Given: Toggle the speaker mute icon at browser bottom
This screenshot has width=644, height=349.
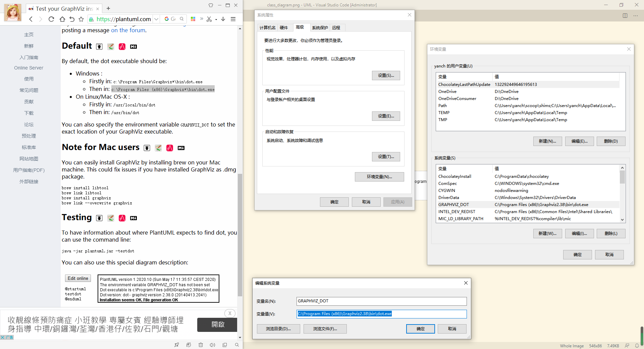Looking at the screenshot, I should [x=212, y=345].
